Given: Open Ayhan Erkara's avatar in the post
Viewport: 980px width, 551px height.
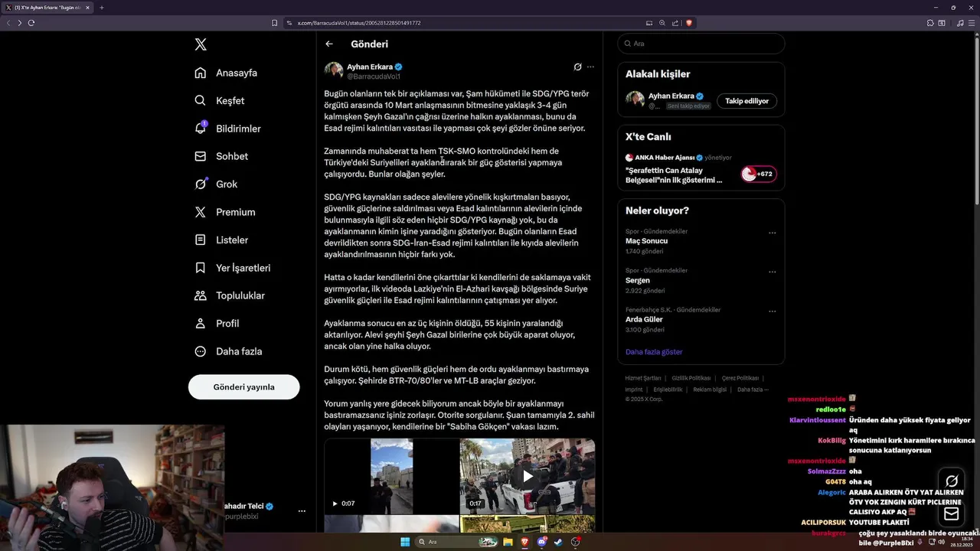Looking at the screenshot, I should [334, 71].
